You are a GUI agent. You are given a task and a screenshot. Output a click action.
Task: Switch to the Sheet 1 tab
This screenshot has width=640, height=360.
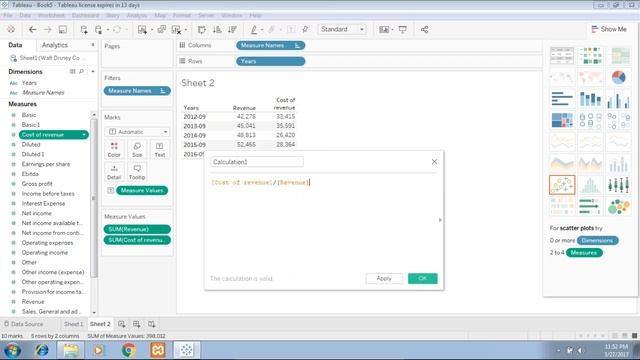pos(73,324)
